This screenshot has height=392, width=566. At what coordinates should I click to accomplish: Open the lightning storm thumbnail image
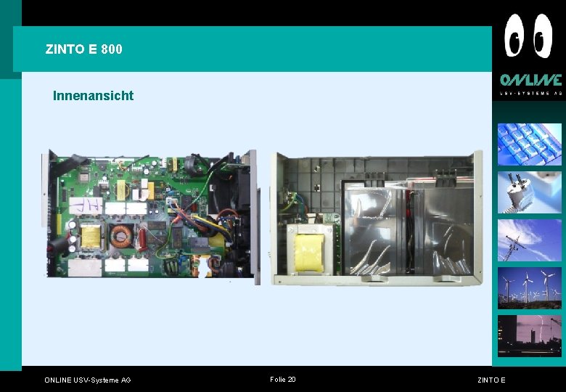point(530,336)
